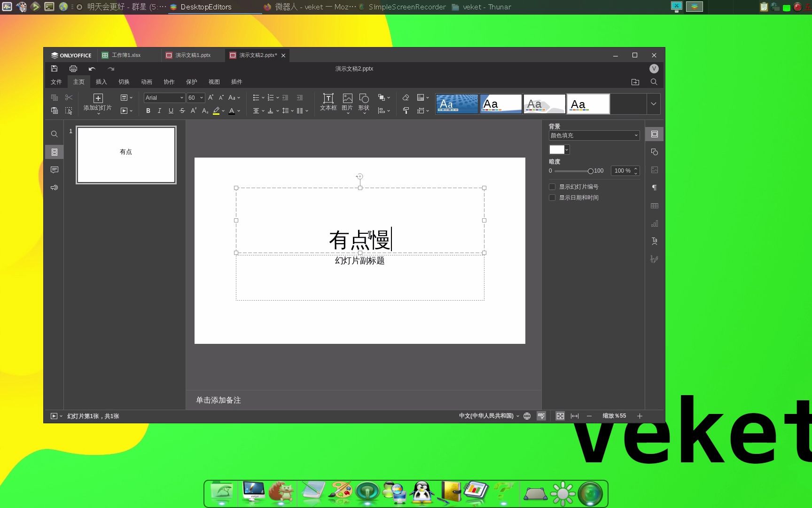This screenshot has width=812, height=508.
Task: Enable 显示日期和时间 checkbox
Action: (552, 198)
